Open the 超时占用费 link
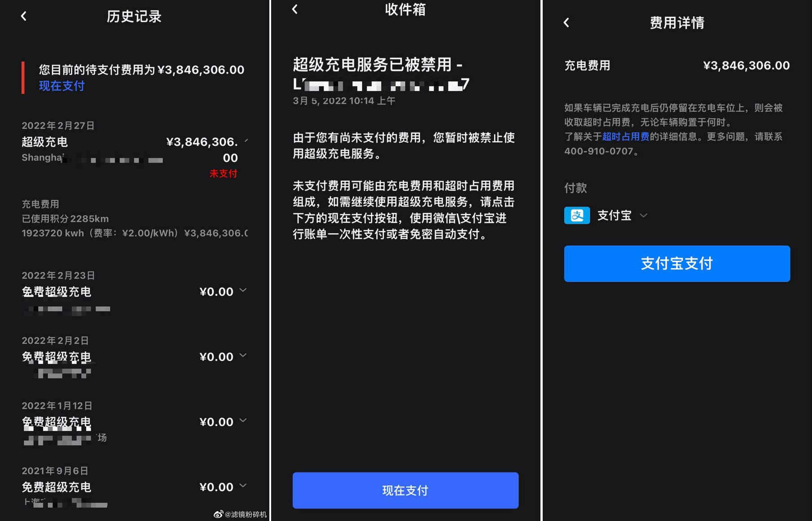 pos(625,136)
